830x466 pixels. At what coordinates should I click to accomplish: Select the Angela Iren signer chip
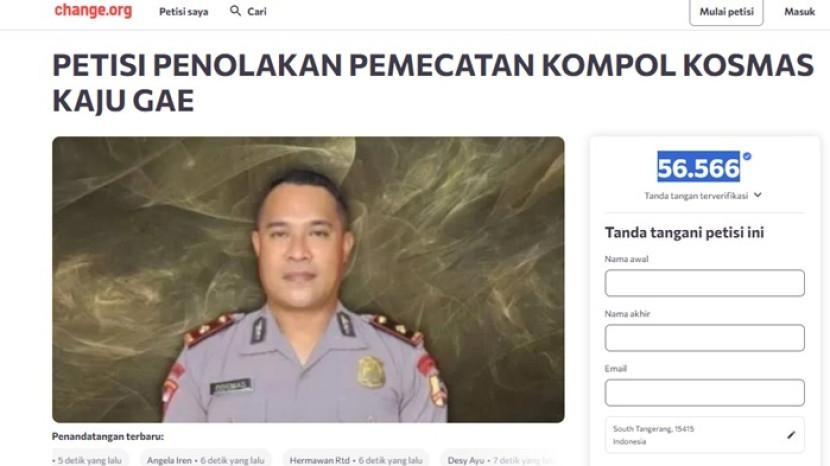pos(205,460)
